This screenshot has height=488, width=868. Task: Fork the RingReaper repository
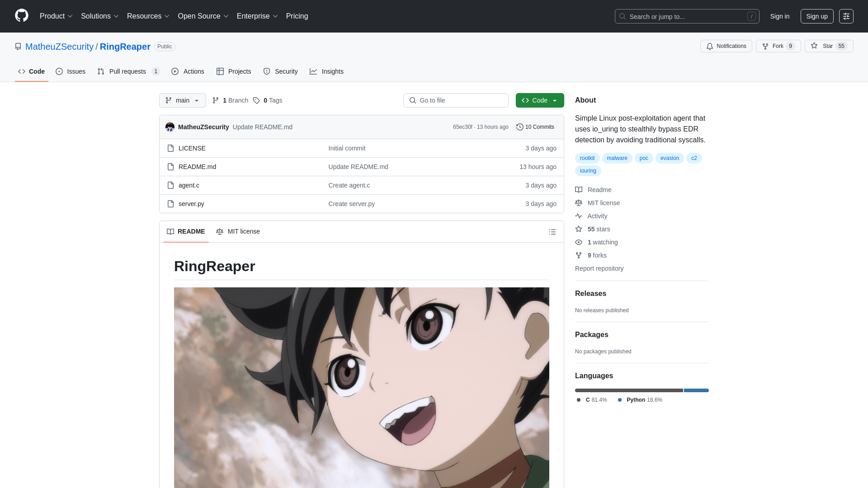click(x=778, y=46)
